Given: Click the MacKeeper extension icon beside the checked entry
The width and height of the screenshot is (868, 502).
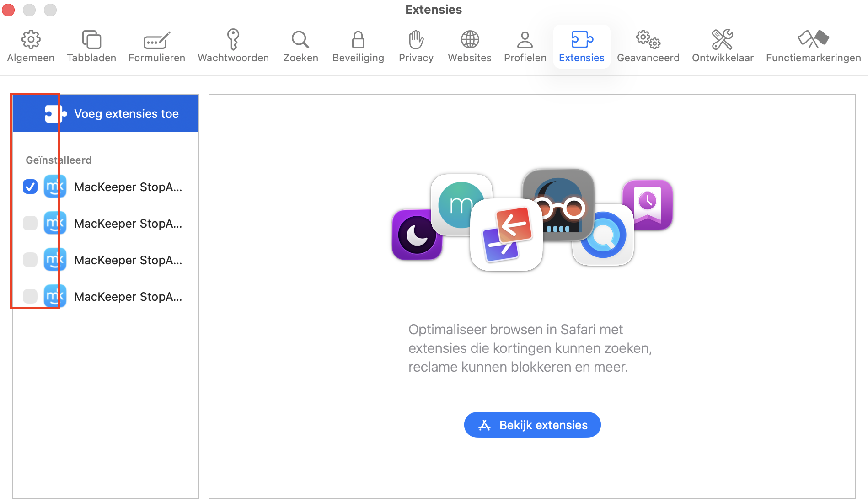Looking at the screenshot, I should 54,187.
